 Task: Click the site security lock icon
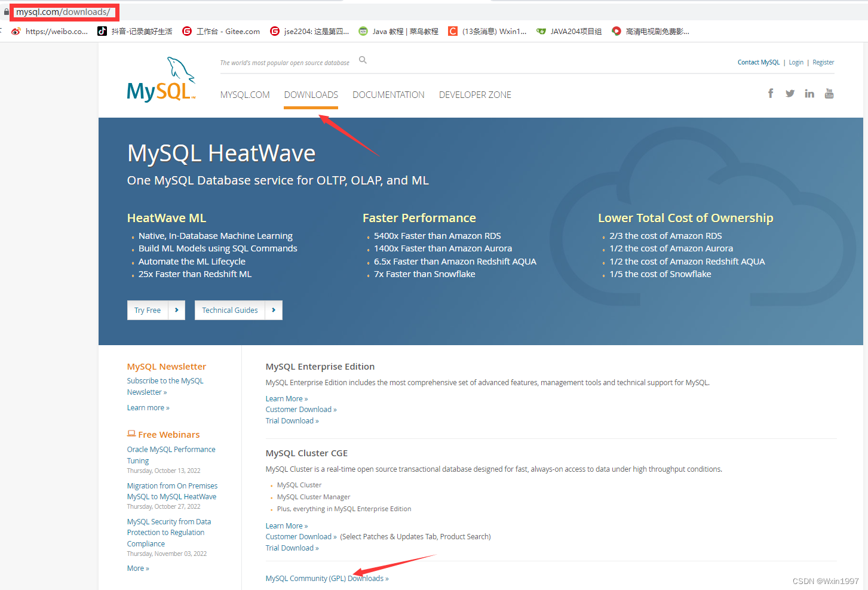pos(6,11)
